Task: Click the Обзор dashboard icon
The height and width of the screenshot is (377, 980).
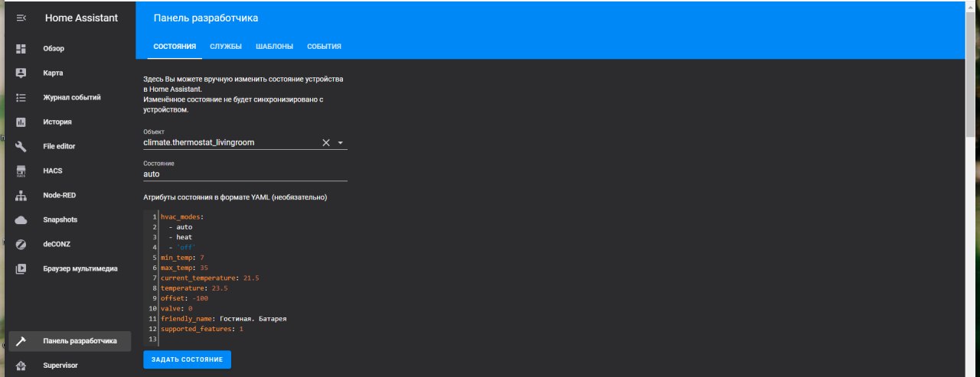Action: point(21,48)
